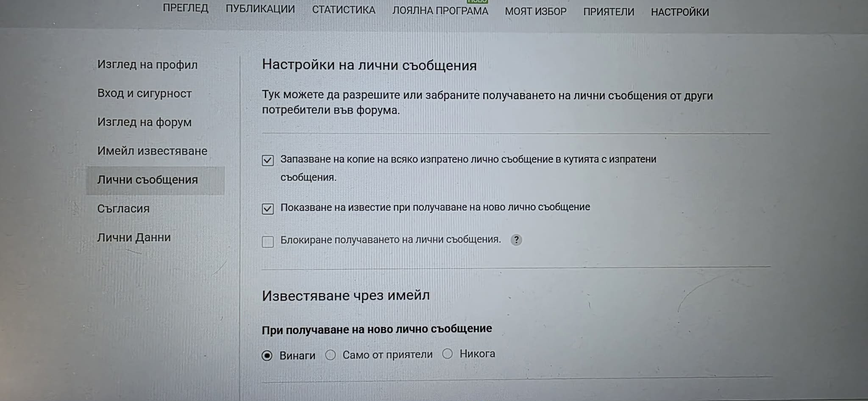Select the "Никога" radio option
The height and width of the screenshot is (401, 868).
(x=448, y=354)
